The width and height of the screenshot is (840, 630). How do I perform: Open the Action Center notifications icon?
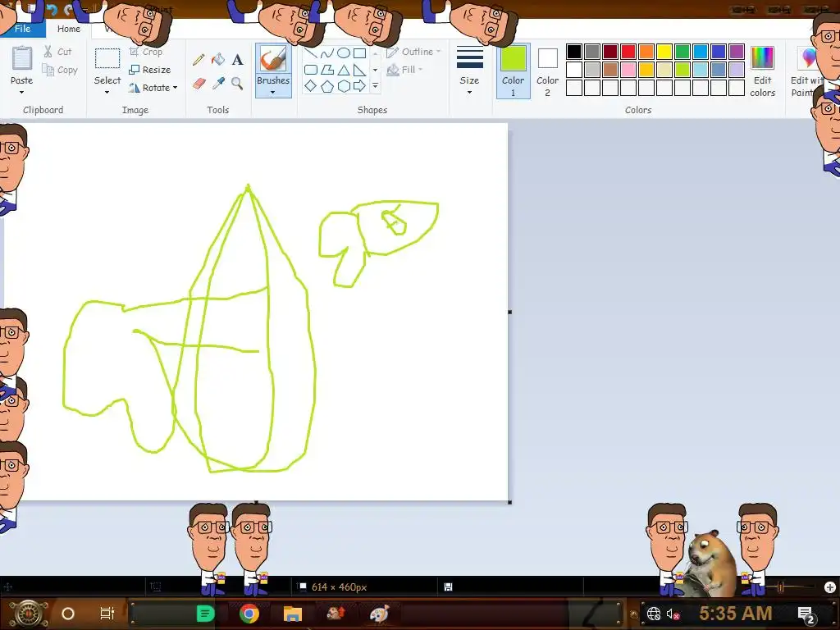(x=806, y=614)
